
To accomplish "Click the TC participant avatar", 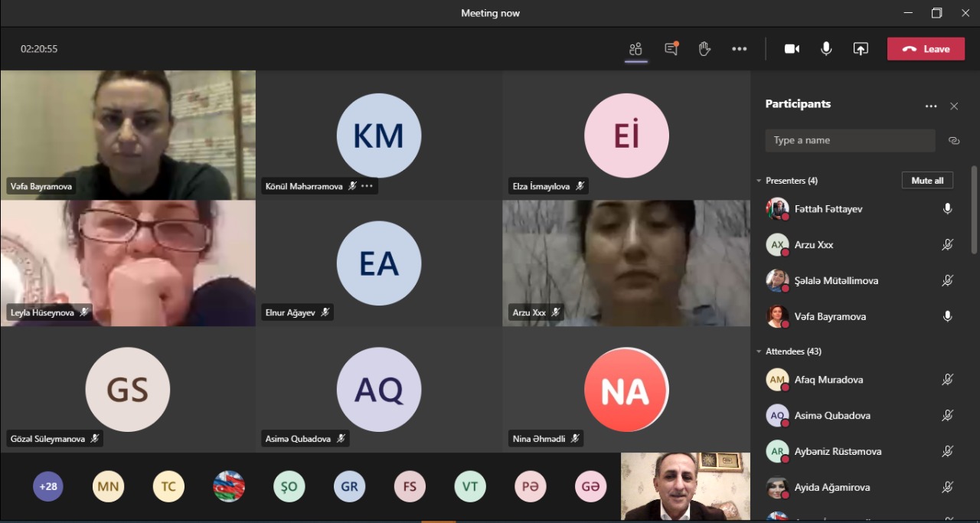I will 168,486.
